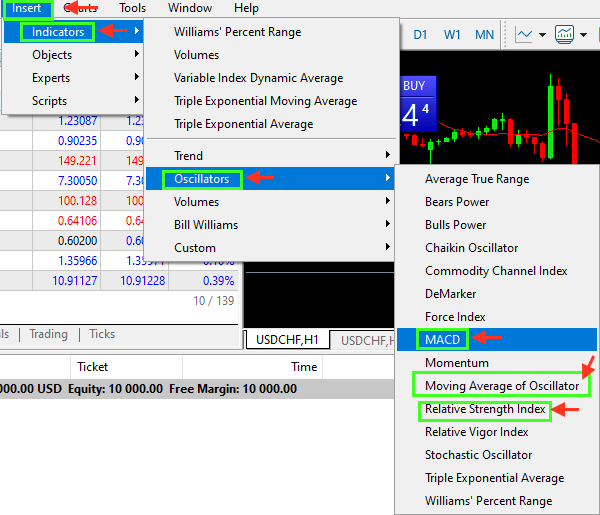
Task: Open the Tools menu
Action: (x=132, y=8)
